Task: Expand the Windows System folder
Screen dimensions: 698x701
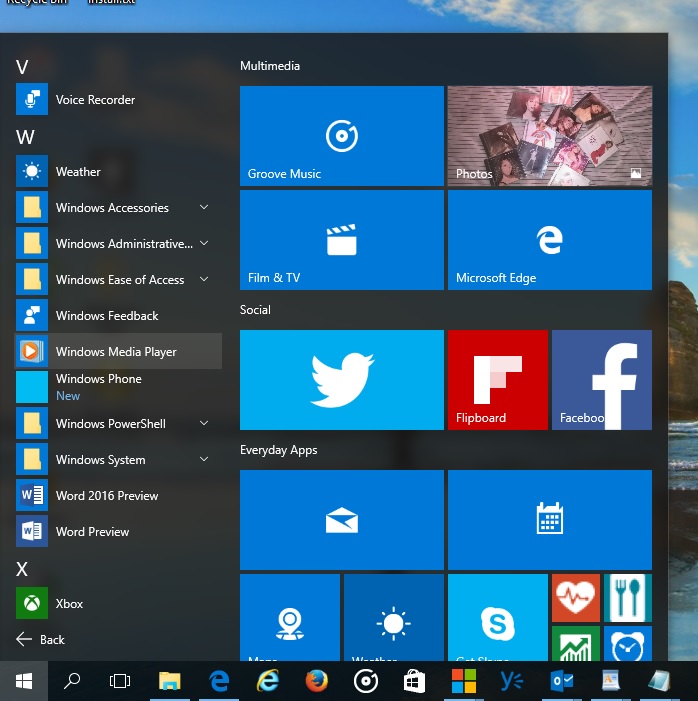Action: [x=118, y=460]
